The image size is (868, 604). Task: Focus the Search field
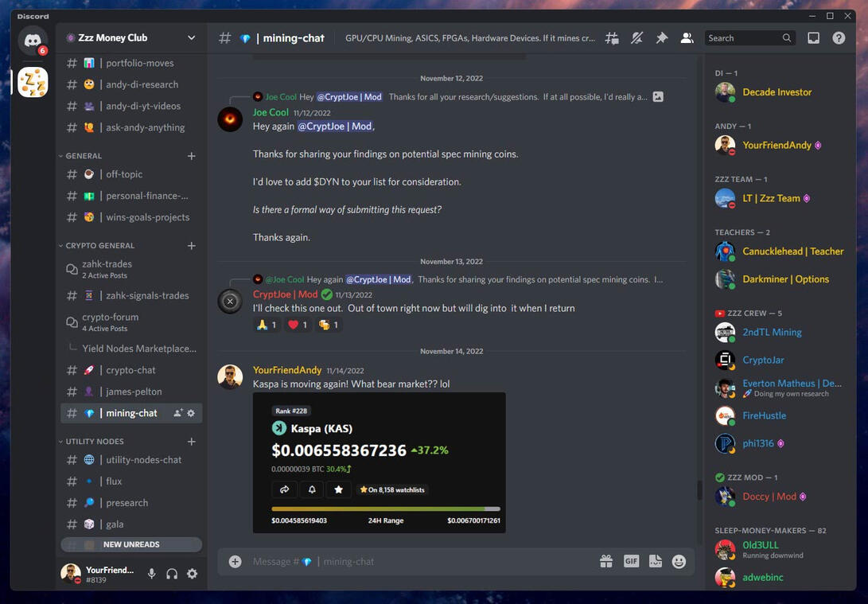click(750, 37)
